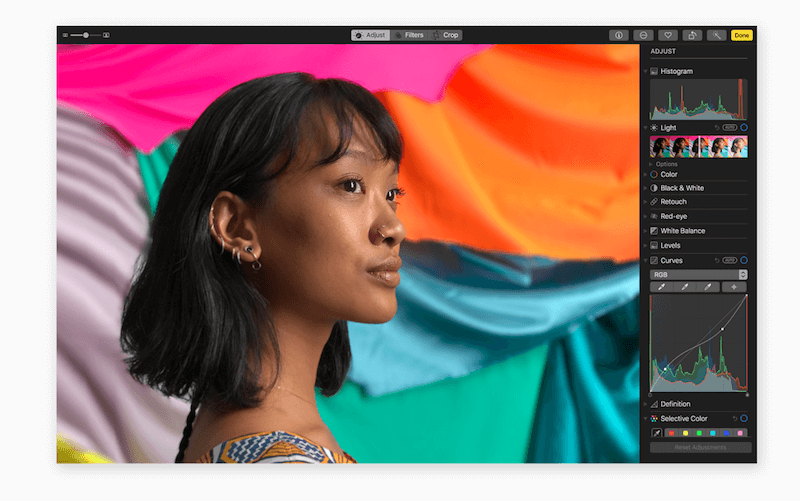Open the more options ellipsis button

pos(644,35)
